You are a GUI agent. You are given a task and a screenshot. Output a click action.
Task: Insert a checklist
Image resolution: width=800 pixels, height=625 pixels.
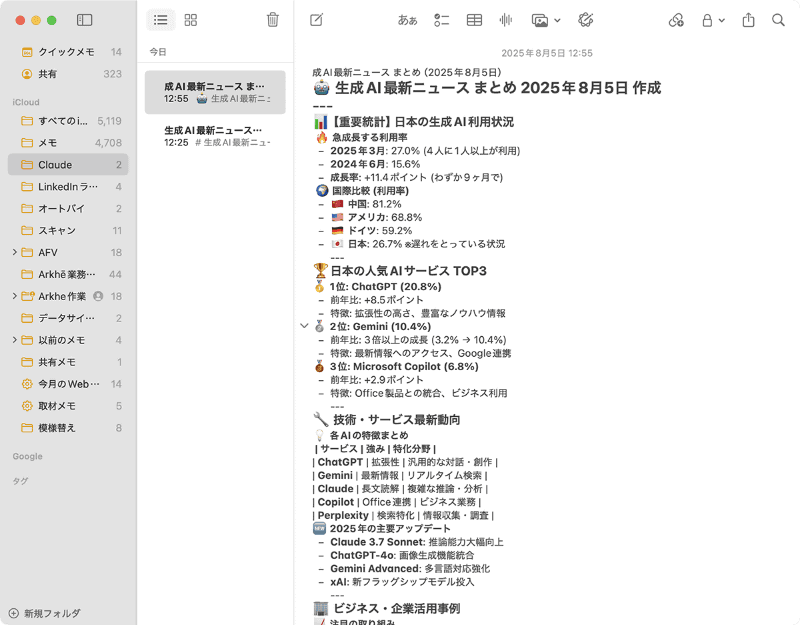[441, 20]
